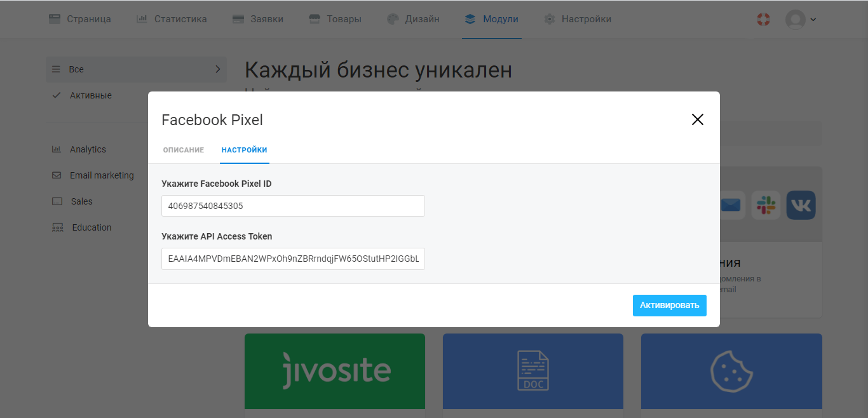Expand the Все chevron arrow
The image size is (868, 418).
(x=217, y=69)
